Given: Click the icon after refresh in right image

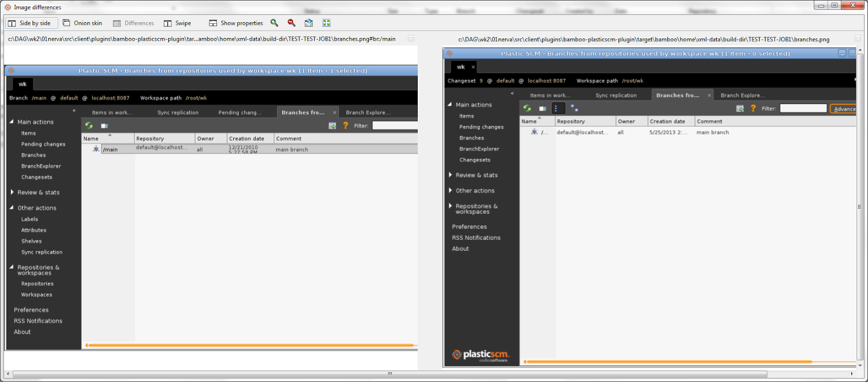Looking at the screenshot, I should click(x=542, y=109).
